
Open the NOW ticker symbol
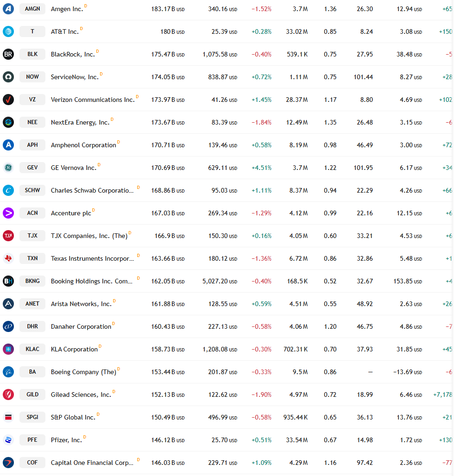click(32, 77)
